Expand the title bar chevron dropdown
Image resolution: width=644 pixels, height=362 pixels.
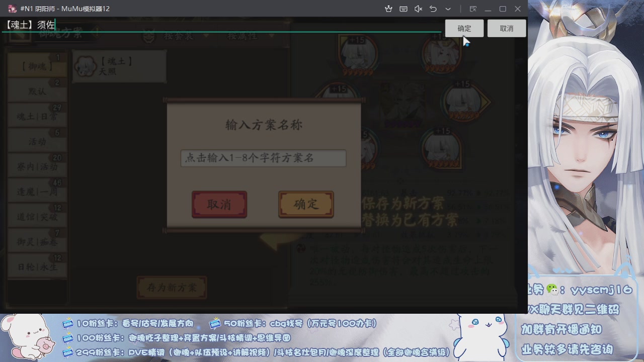pyautogui.click(x=448, y=9)
